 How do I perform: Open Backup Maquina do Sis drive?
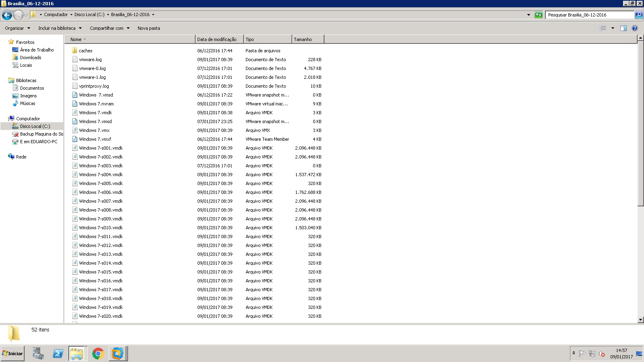pos(41,134)
